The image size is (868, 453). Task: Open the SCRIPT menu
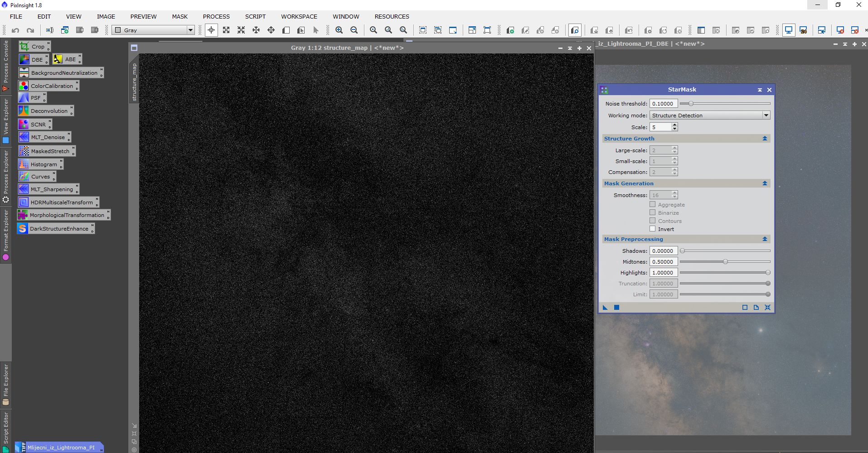(x=255, y=16)
